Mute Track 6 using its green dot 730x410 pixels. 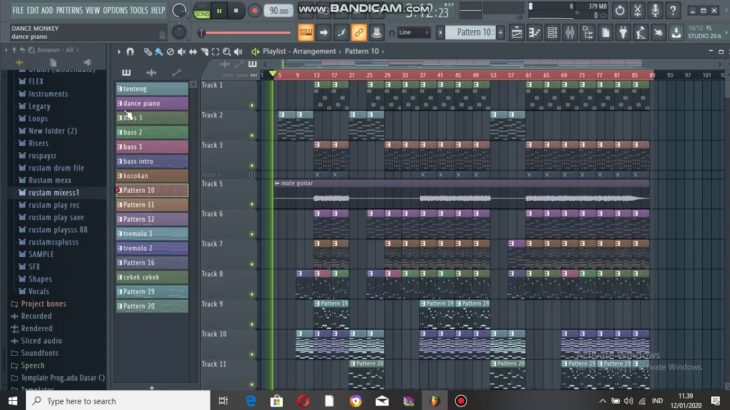(252, 234)
